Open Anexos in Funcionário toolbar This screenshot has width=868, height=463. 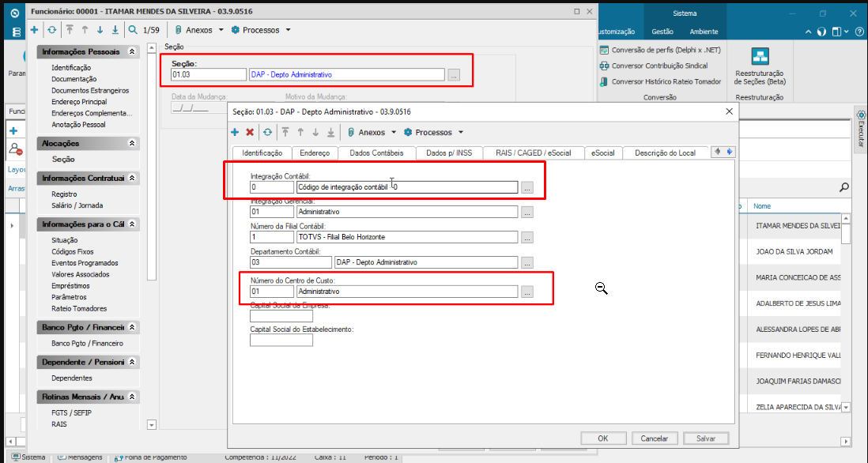point(194,30)
